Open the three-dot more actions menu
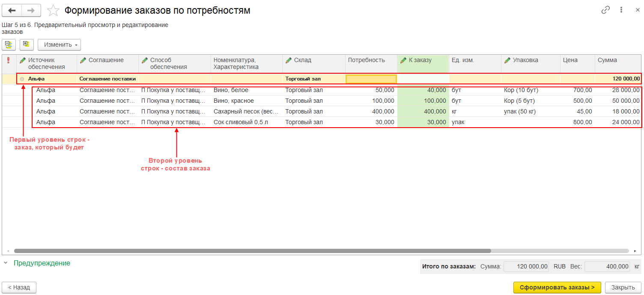644x295 pixels. pos(621,10)
